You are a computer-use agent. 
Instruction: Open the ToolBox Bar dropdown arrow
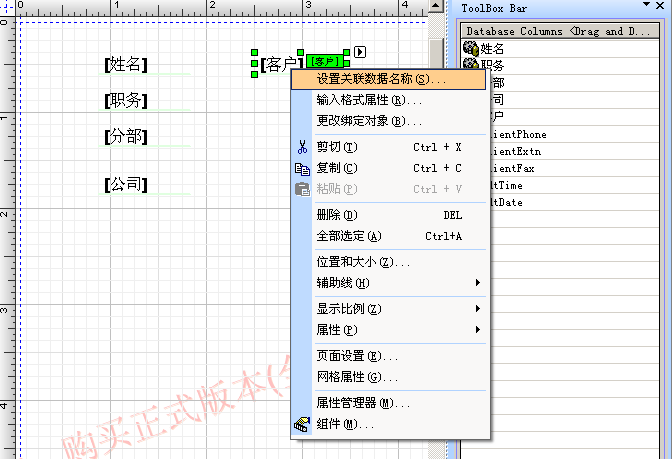click(647, 7)
